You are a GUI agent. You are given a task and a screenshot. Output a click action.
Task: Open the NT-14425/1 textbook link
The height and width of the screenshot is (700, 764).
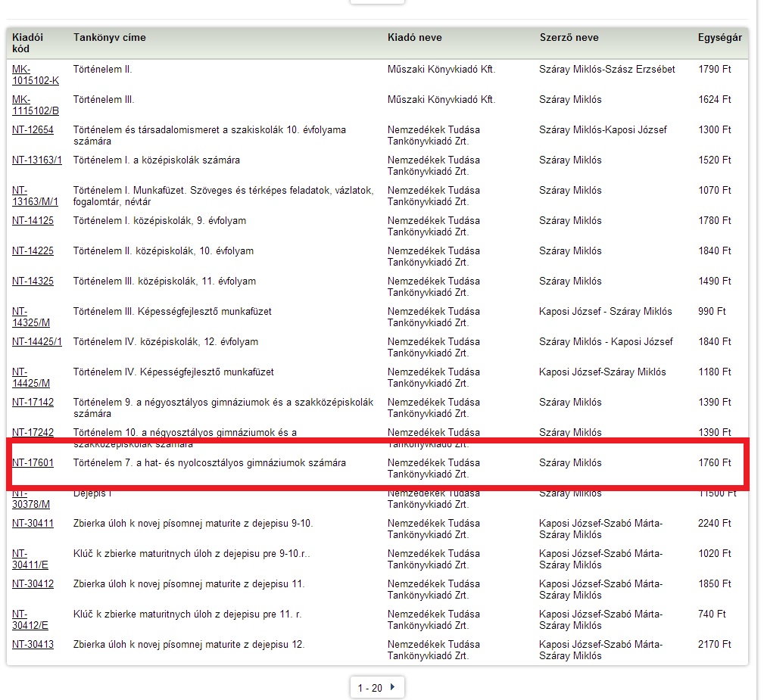pos(37,342)
